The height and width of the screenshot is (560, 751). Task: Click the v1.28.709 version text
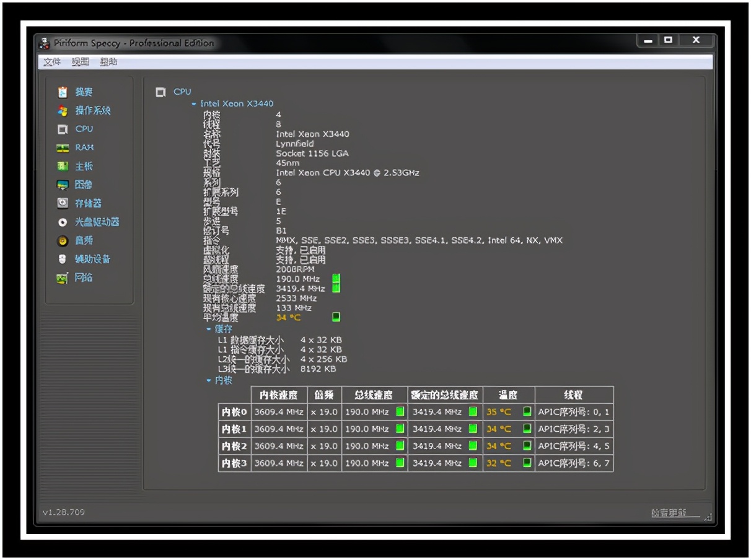pyautogui.click(x=64, y=512)
